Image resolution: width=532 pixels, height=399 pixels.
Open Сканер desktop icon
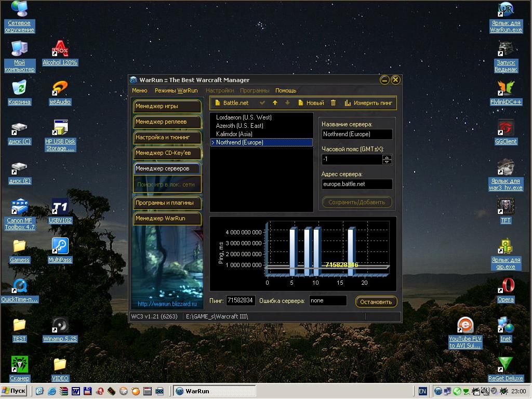pyautogui.click(x=19, y=369)
